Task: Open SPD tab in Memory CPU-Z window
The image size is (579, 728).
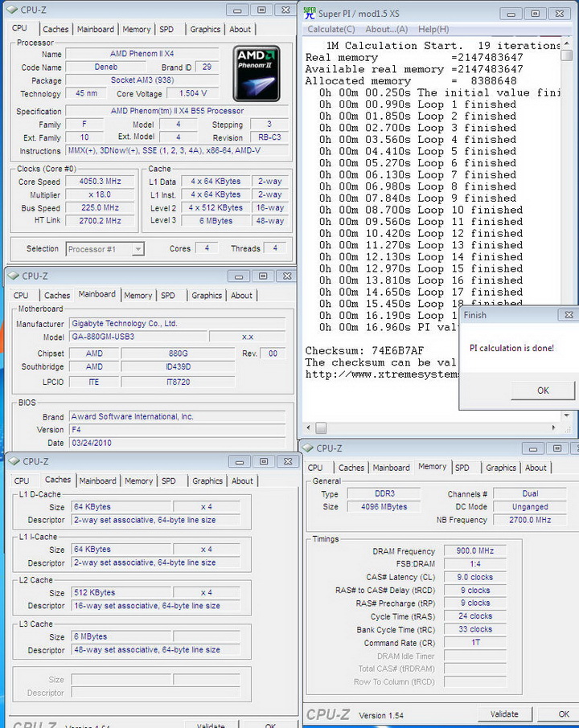Action: click(462, 468)
